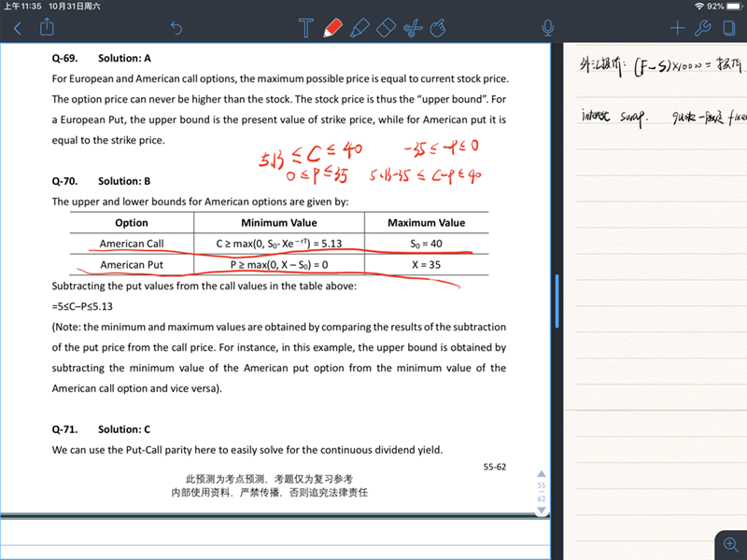Image resolution: width=747 pixels, height=560 pixels.
Task: Tap the share/export icon
Action: [x=47, y=28]
